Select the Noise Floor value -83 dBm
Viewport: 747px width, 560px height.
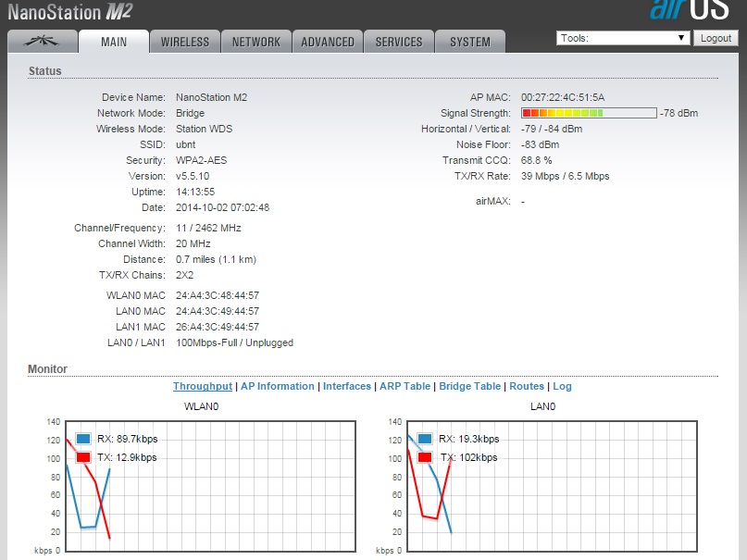pos(540,144)
